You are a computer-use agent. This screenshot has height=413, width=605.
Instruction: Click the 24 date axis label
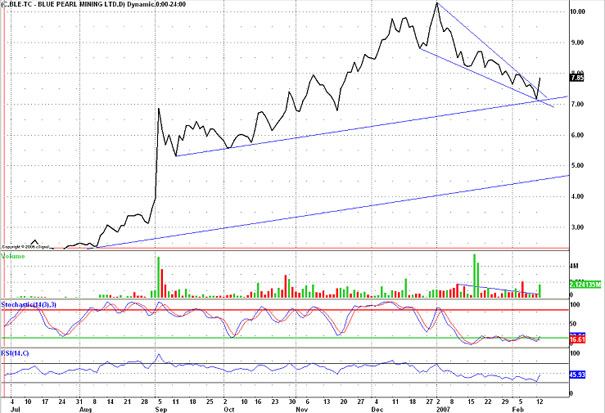tap(62, 402)
